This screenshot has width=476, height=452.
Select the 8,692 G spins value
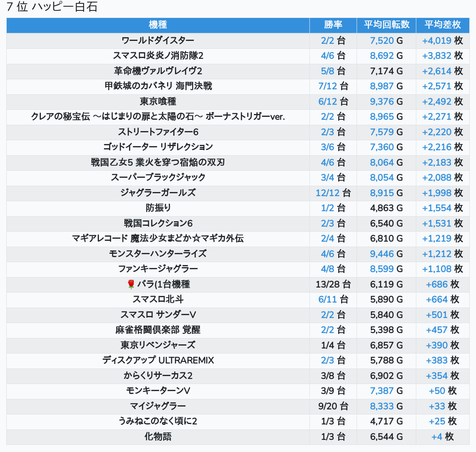point(387,56)
